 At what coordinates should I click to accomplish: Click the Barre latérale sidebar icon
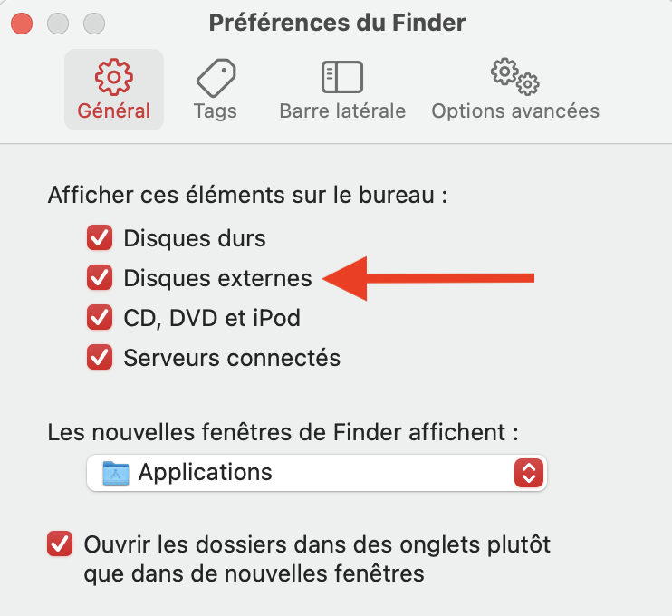point(342,77)
